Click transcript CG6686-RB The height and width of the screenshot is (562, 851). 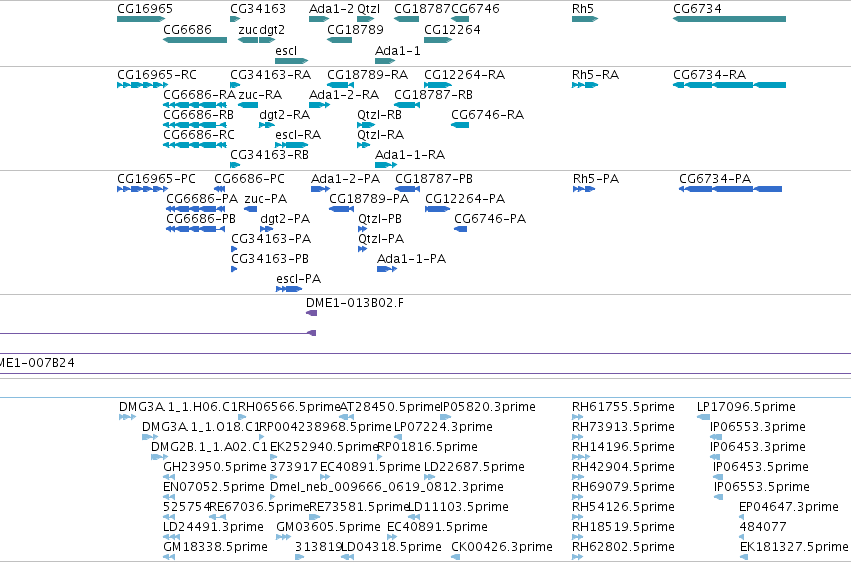click(195, 125)
